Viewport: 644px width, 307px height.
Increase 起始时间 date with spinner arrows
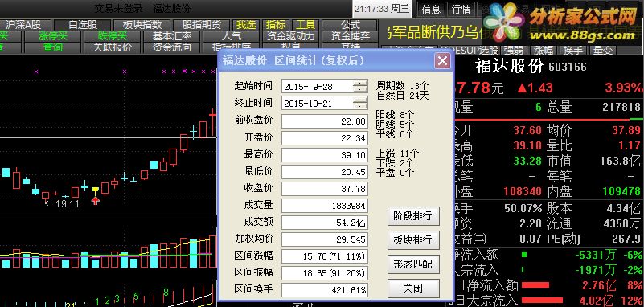360,84
